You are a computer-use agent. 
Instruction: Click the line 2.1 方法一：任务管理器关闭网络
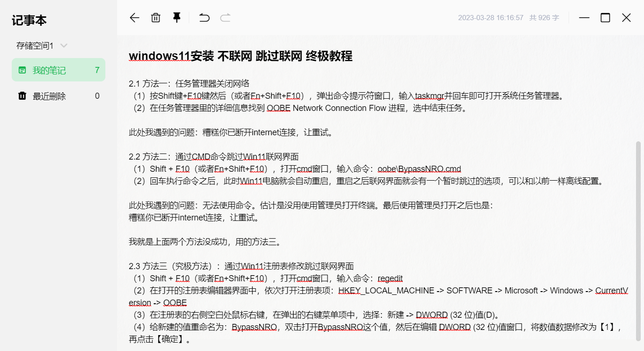click(189, 84)
